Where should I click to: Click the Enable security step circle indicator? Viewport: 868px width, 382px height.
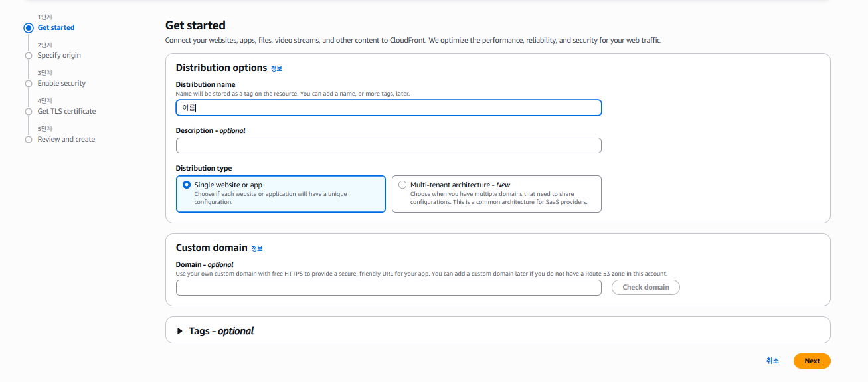click(x=28, y=84)
